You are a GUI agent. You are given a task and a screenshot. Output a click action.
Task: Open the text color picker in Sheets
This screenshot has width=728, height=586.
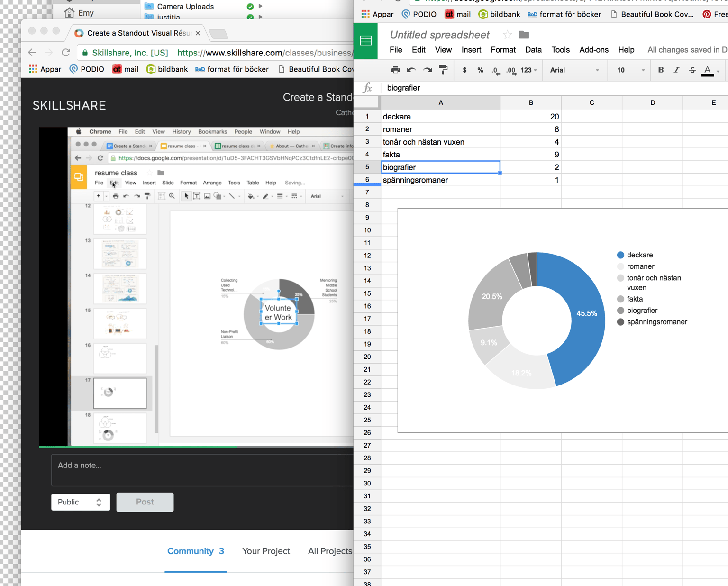[x=708, y=71]
